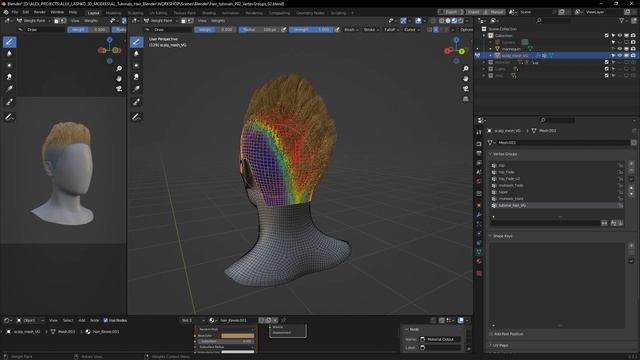
Task: Click the Base Color swatch in shader node
Action: 238,336
